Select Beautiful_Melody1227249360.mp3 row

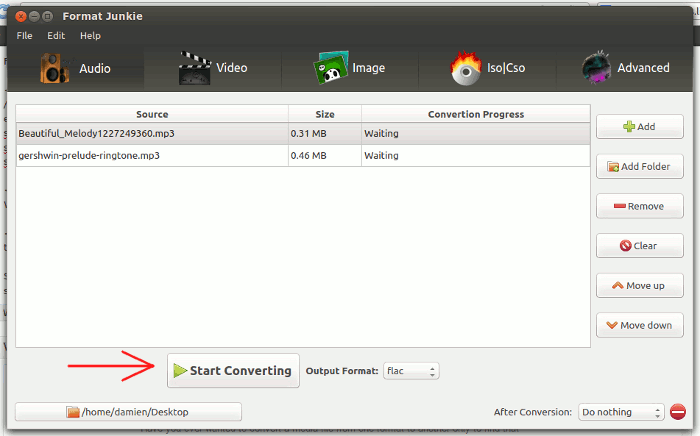click(x=303, y=133)
